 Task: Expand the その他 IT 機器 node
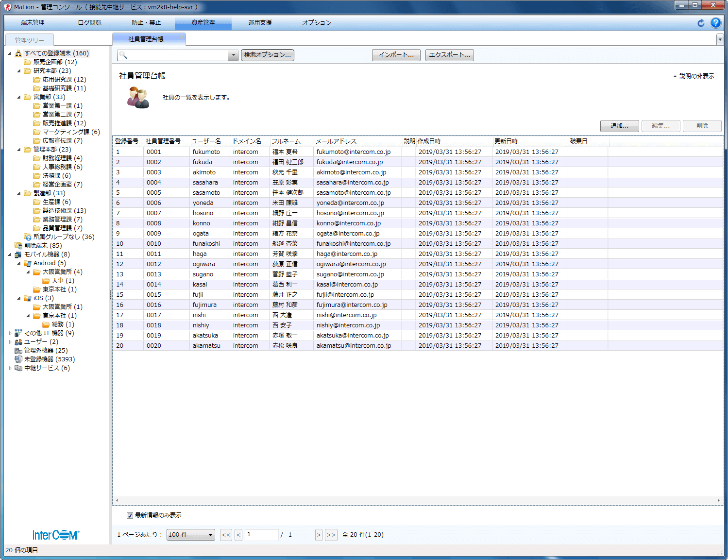[10, 333]
